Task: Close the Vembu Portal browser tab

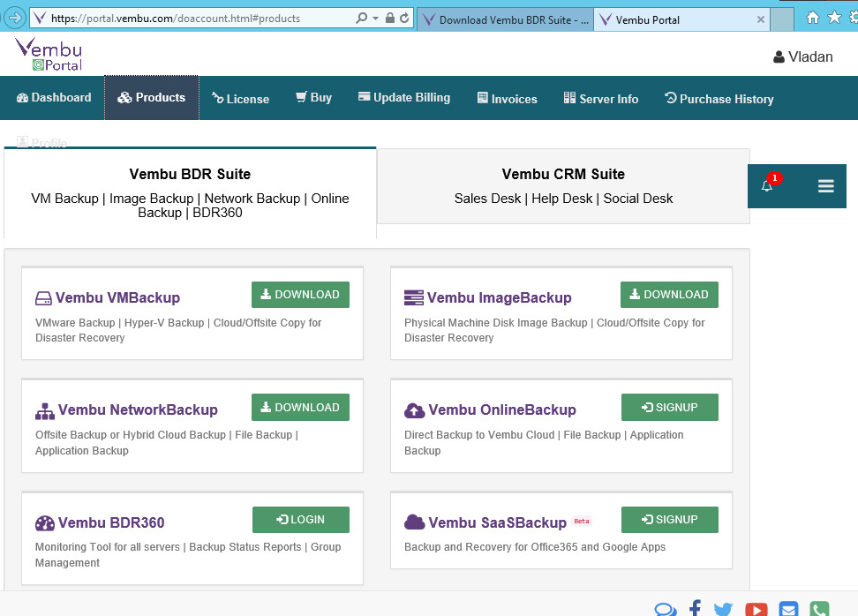Action: (761, 19)
